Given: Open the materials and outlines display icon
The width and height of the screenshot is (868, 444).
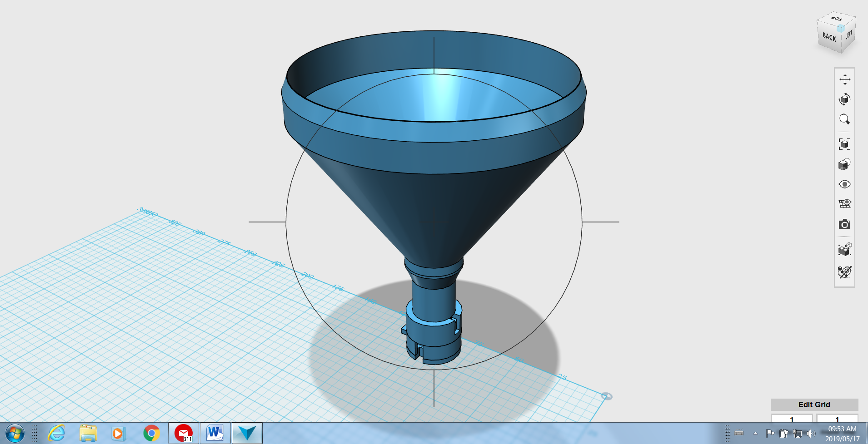Looking at the screenshot, I should point(844,164).
